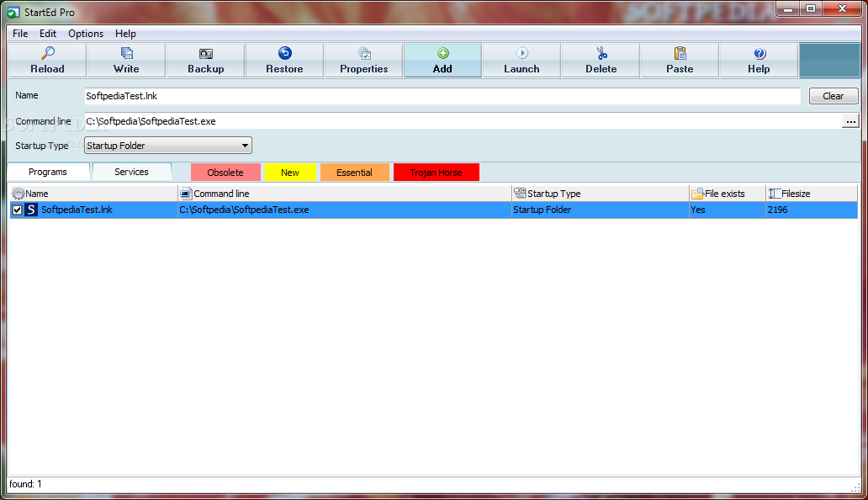The image size is (868, 500).
Task: Open the Help menu in menu bar
Action: click(125, 33)
